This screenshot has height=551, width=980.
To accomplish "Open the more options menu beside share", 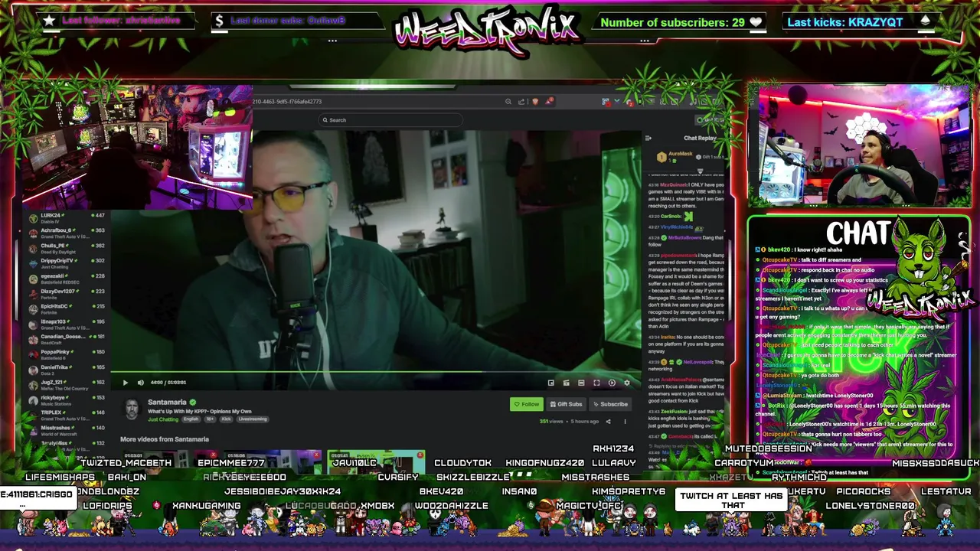I will point(625,421).
